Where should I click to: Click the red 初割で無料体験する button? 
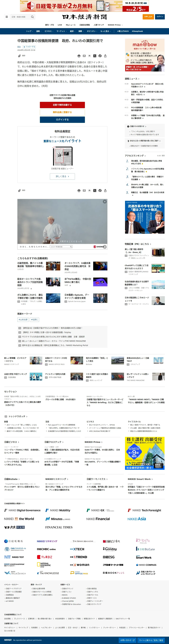(x=62, y=105)
